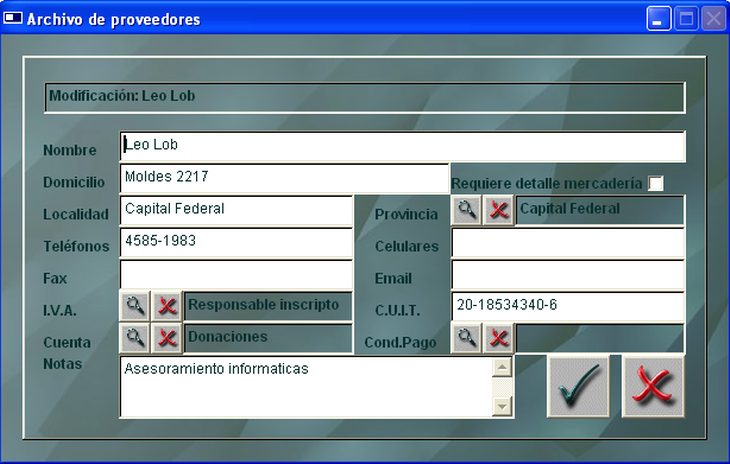Clear Cuenta Donaciones with red X

coord(167,338)
